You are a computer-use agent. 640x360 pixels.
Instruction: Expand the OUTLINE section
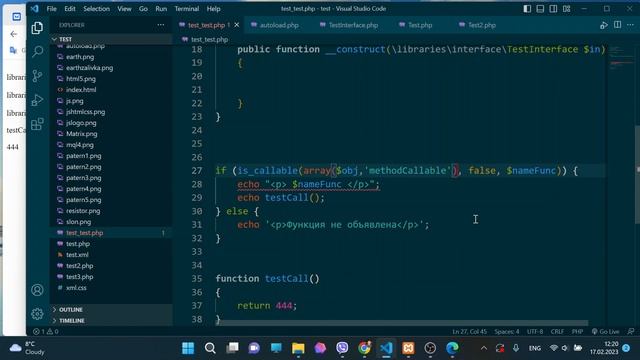pos(111,309)
